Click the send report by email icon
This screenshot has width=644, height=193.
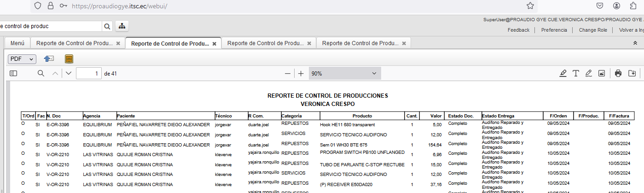coord(49,59)
